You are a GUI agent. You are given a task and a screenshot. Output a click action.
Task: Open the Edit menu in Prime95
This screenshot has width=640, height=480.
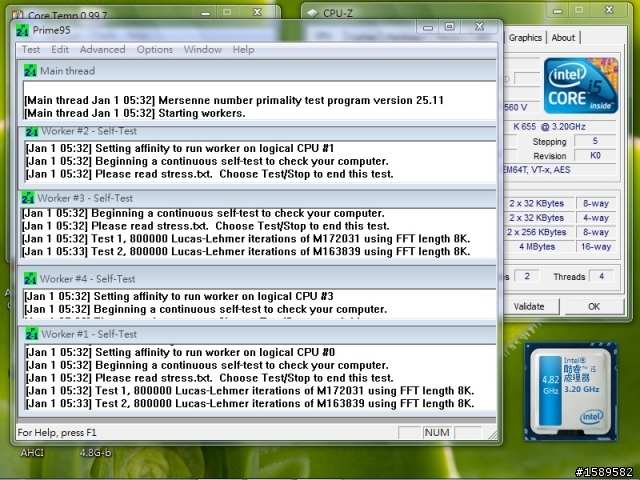(60, 49)
